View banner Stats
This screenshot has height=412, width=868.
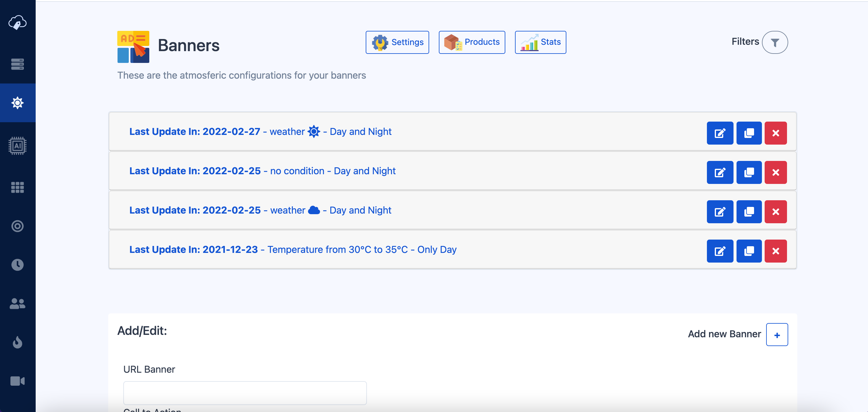point(540,42)
